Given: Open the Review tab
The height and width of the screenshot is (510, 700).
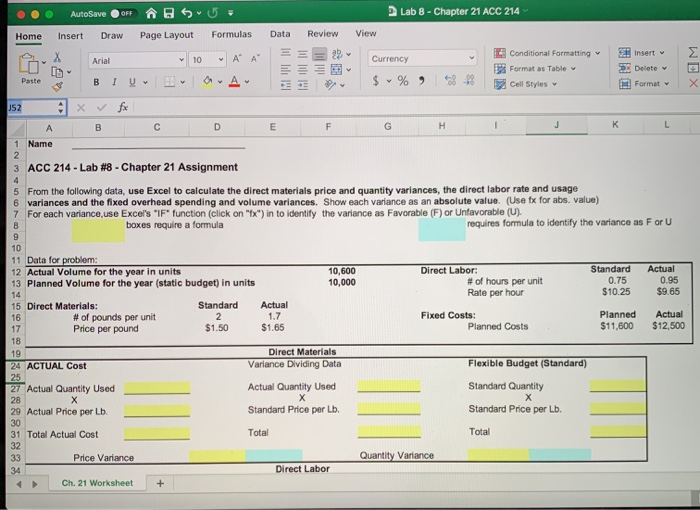Looking at the screenshot, I should (322, 33).
